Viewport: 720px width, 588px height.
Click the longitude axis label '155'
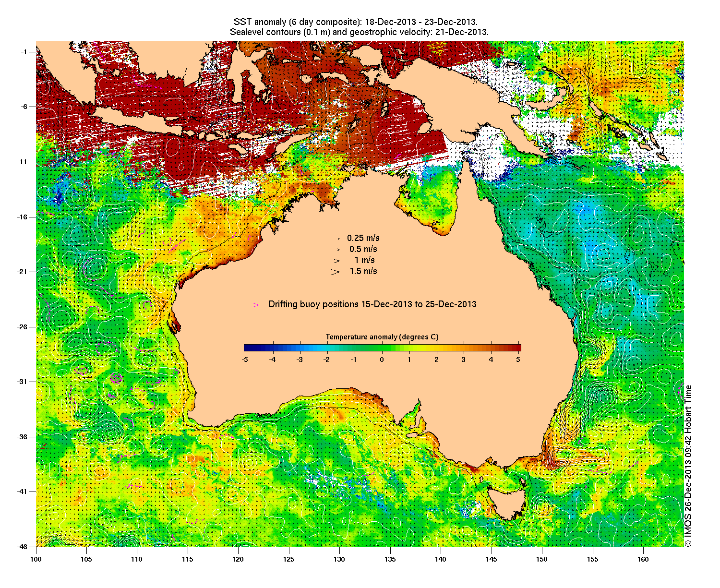[x=593, y=559]
